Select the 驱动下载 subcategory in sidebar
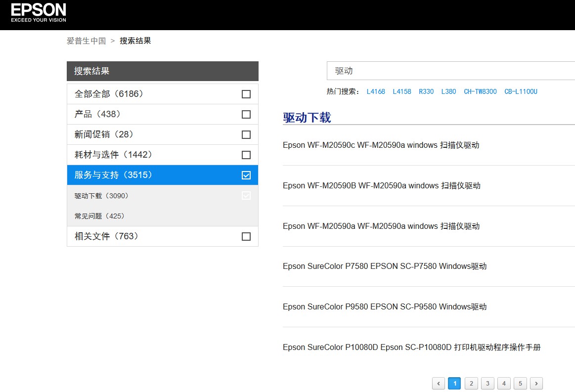 pyautogui.click(x=101, y=195)
